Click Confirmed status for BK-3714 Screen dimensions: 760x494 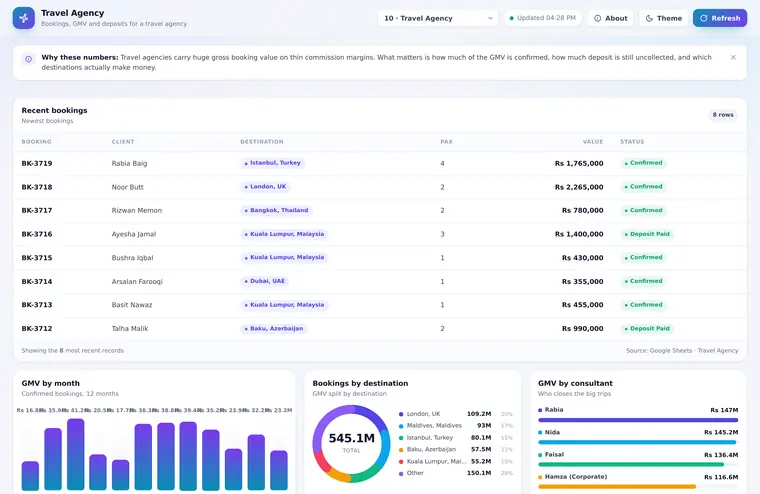[644, 281]
